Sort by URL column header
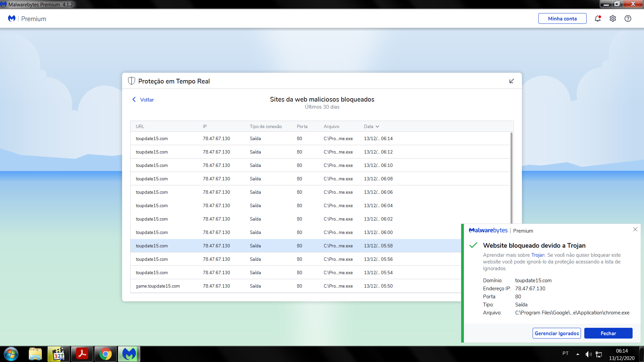This screenshot has height=362, width=644. click(140, 126)
